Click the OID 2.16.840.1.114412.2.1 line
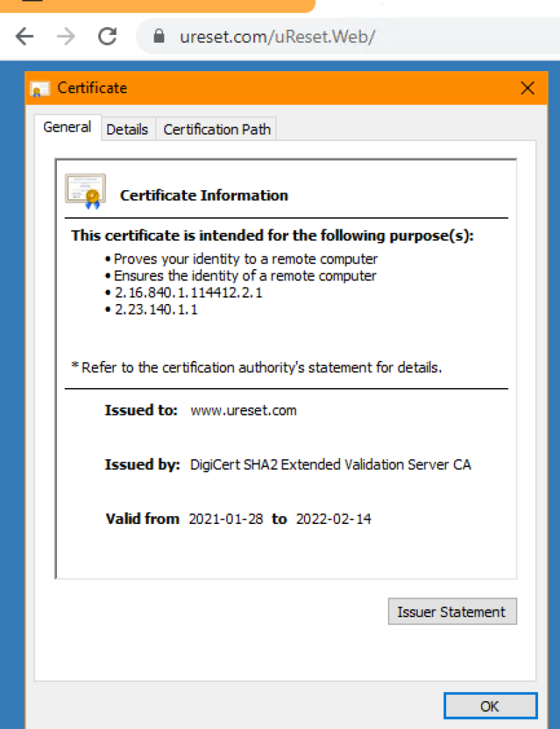The image size is (560, 729). pos(189,293)
